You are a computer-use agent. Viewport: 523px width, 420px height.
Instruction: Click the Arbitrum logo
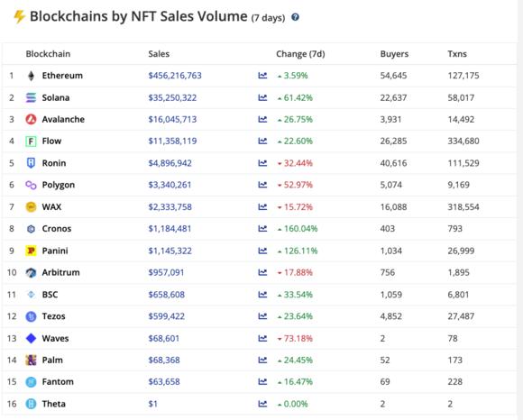(x=31, y=273)
